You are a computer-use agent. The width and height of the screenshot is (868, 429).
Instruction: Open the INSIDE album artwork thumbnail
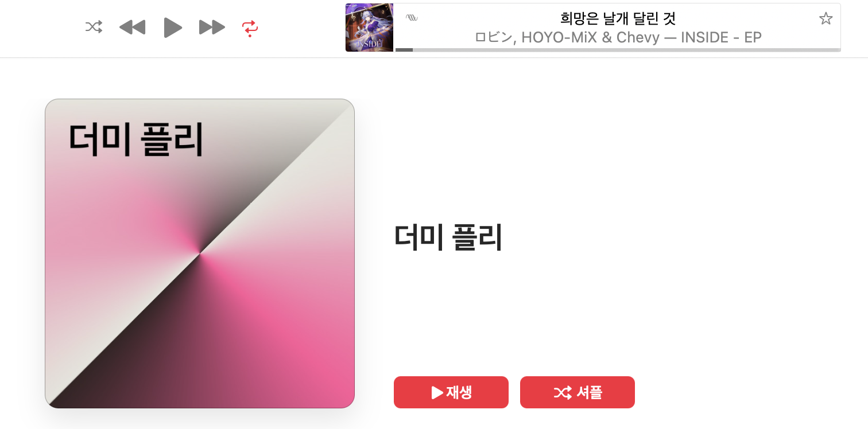pyautogui.click(x=369, y=28)
